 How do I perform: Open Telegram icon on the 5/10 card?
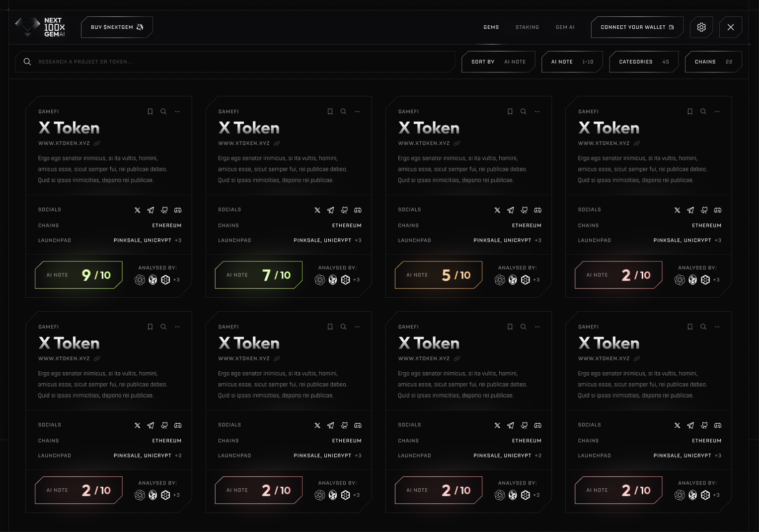pos(511,210)
